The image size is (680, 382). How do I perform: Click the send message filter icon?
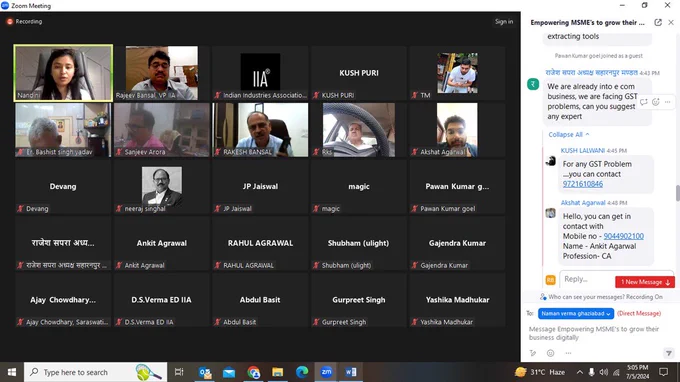click(x=669, y=353)
